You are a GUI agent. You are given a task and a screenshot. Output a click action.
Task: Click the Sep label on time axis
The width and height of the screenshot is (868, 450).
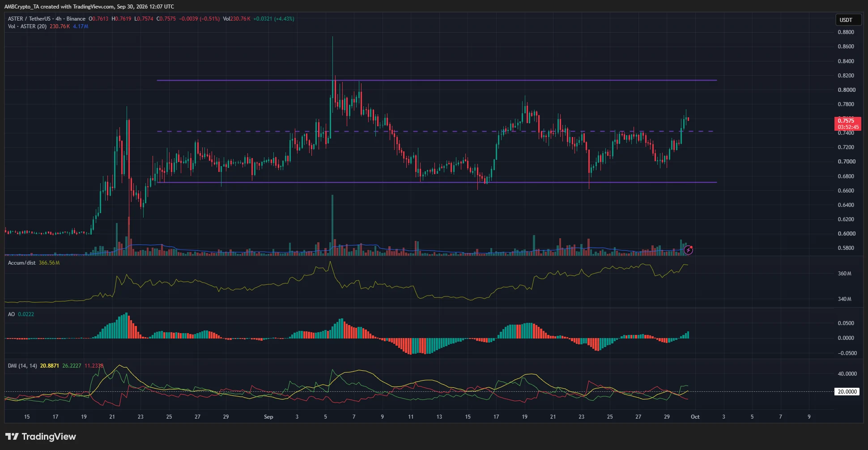268,417
